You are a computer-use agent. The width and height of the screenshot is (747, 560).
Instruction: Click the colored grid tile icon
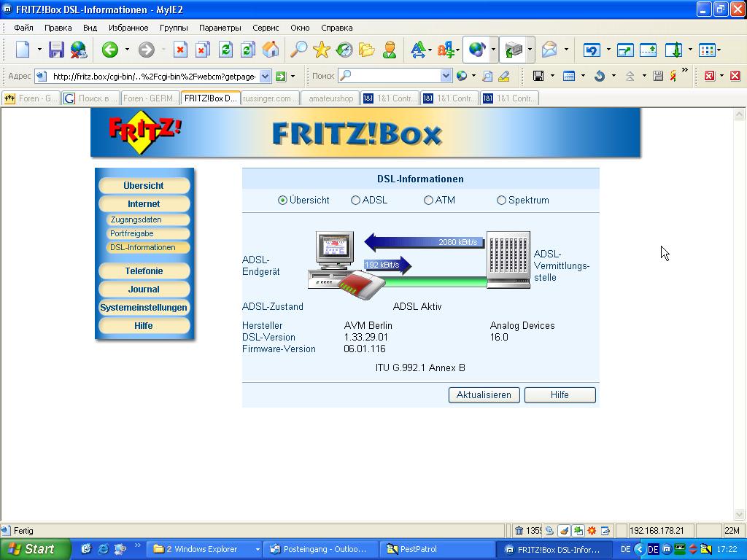[x=707, y=50]
